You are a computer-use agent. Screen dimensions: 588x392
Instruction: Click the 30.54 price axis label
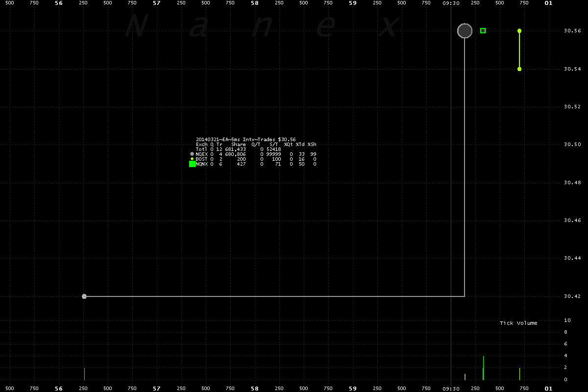click(x=572, y=69)
